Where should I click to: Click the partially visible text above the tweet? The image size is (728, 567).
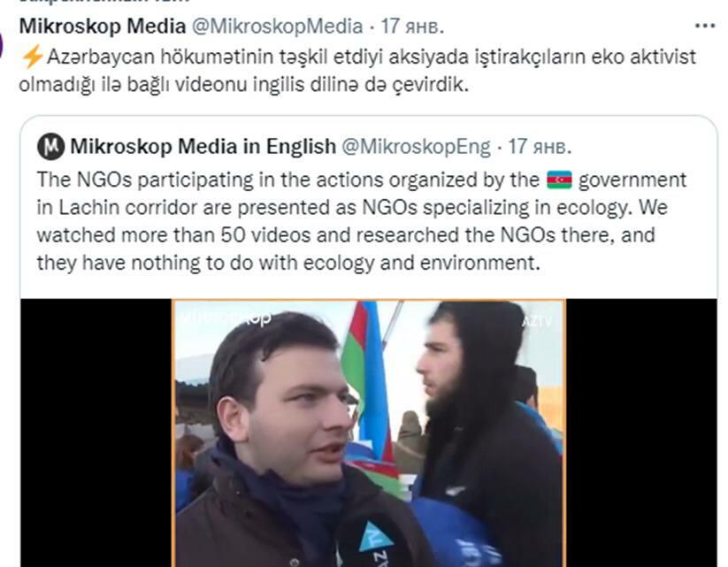coord(104,2)
